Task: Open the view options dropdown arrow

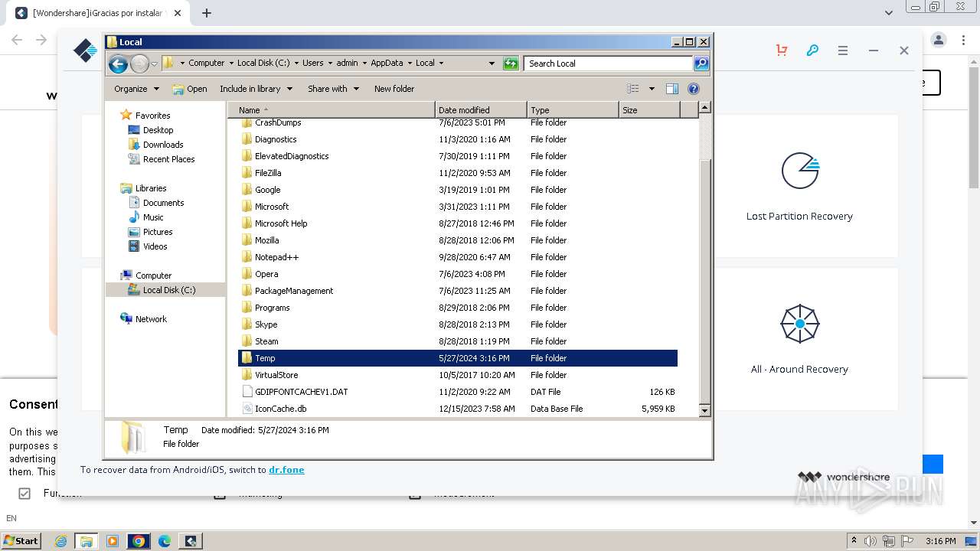Action: [652, 89]
